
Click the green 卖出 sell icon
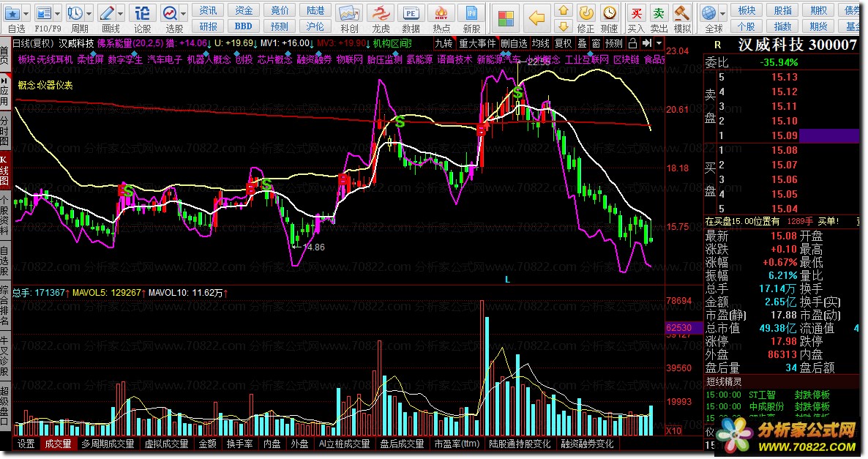[659, 13]
